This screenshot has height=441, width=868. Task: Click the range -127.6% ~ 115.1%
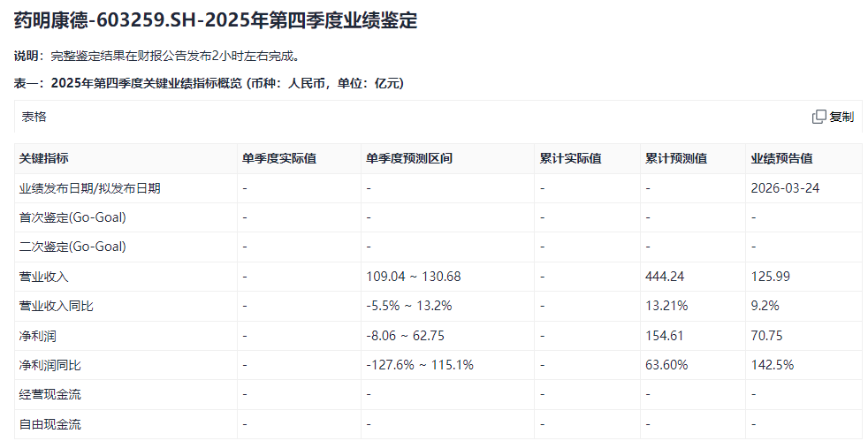coord(420,365)
